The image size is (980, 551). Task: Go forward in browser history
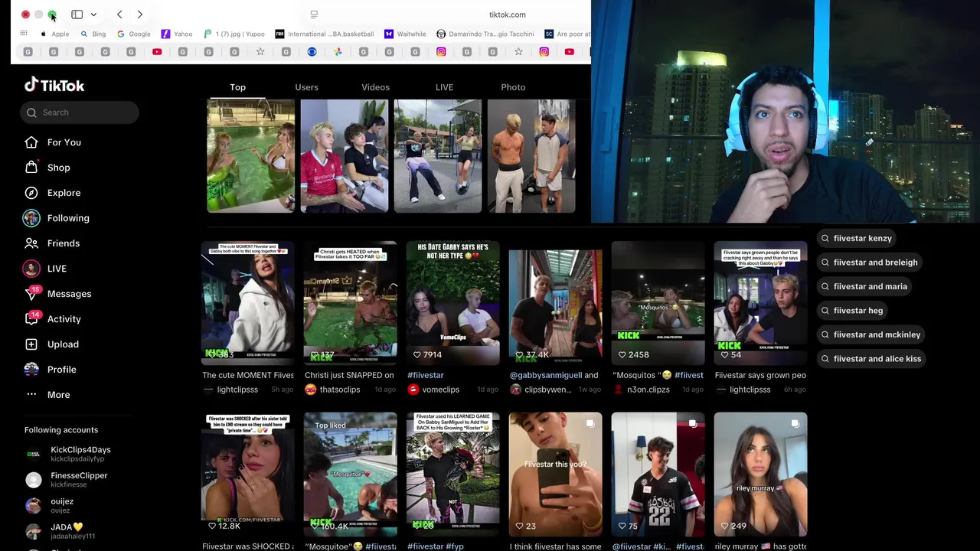tap(140, 15)
